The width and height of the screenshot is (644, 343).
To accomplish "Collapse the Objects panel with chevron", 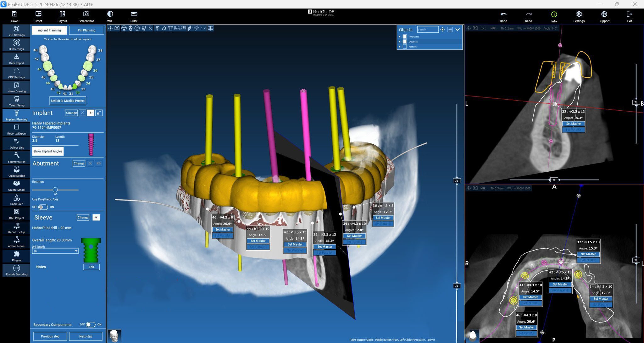I will click(x=458, y=30).
